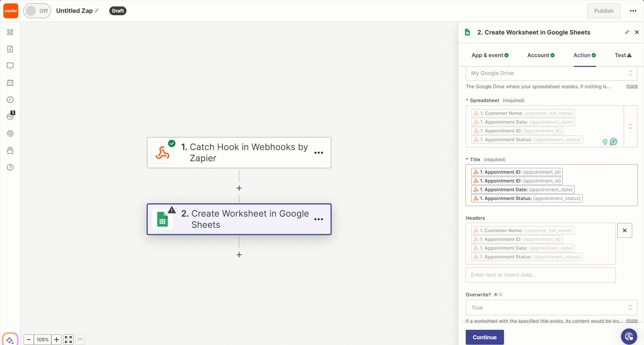Switch to the Test tab
The height and width of the screenshot is (345, 644).
[x=623, y=55]
